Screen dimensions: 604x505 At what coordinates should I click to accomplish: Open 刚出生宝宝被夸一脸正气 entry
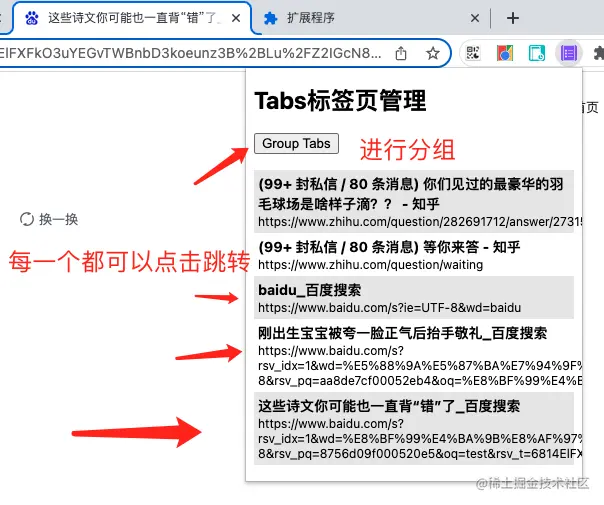pyautogui.click(x=414, y=355)
